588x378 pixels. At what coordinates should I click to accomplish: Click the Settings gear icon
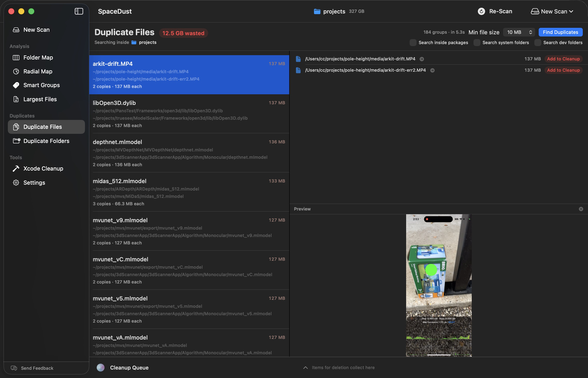point(16,183)
